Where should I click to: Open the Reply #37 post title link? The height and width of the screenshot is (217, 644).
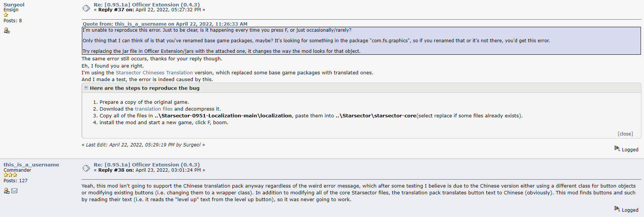(147, 5)
